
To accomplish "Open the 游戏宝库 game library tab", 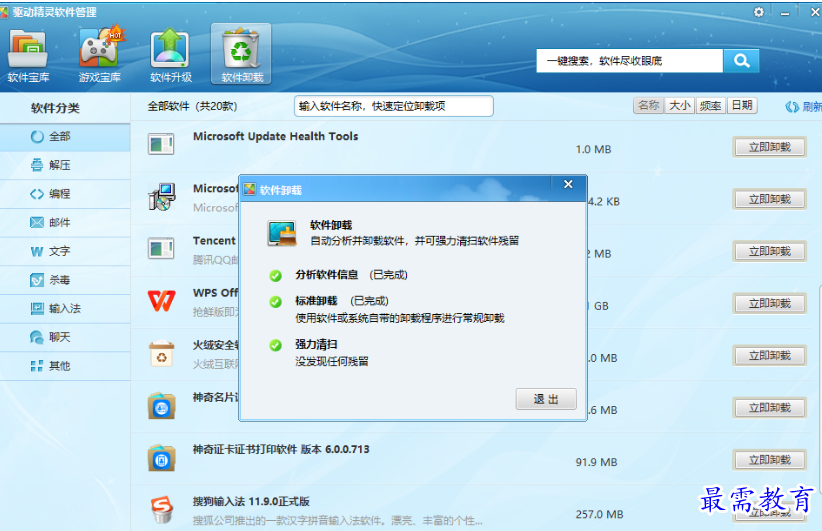I will point(100,56).
